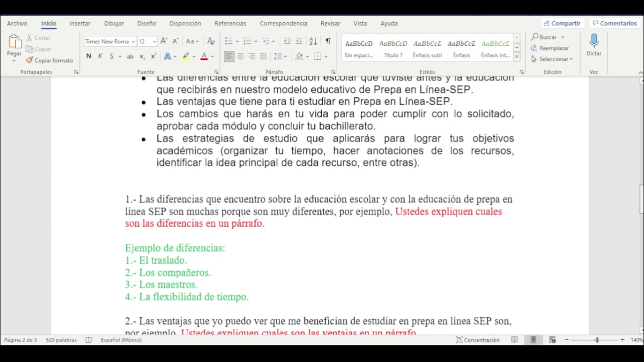Apply Sin espaciado style
Image resolution: width=644 pixels, height=362 pixels.
(359, 48)
